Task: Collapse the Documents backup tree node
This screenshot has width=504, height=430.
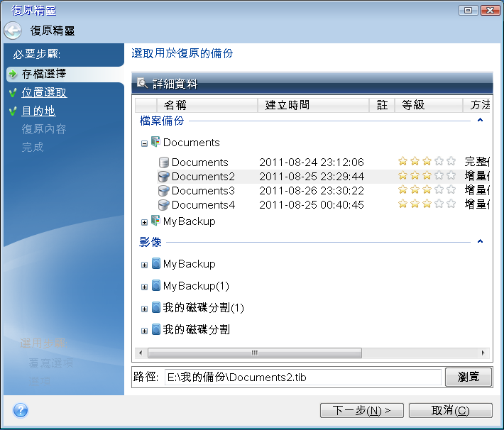Action: [144, 143]
